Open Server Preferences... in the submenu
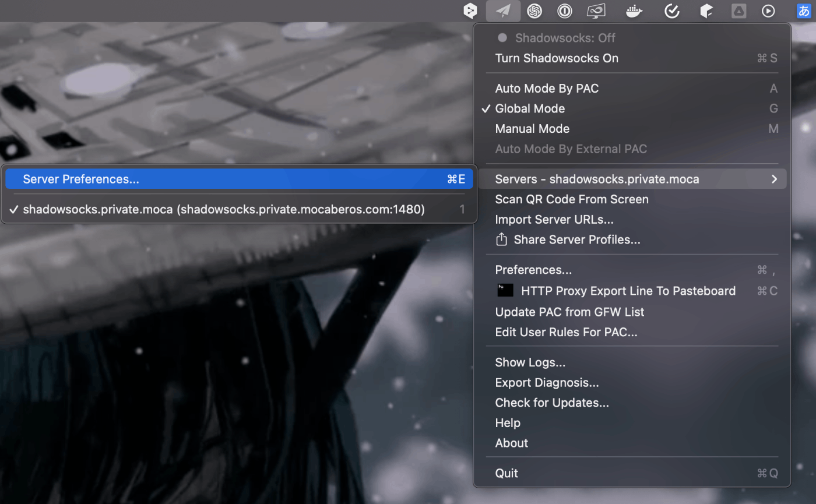Image resolution: width=816 pixels, height=504 pixels. pyautogui.click(x=239, y=179)
